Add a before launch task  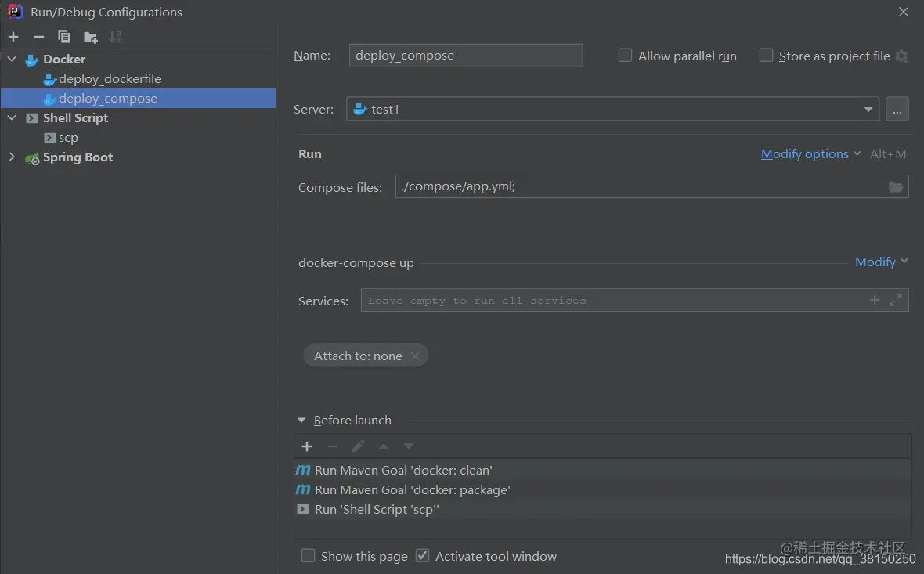tap(307, 446)
